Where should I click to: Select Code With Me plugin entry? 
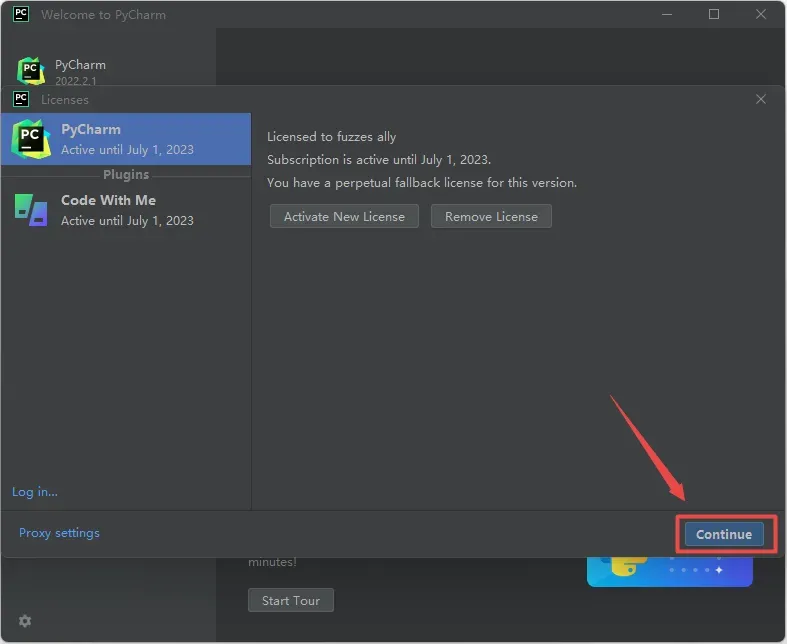[x=126, y=210]
